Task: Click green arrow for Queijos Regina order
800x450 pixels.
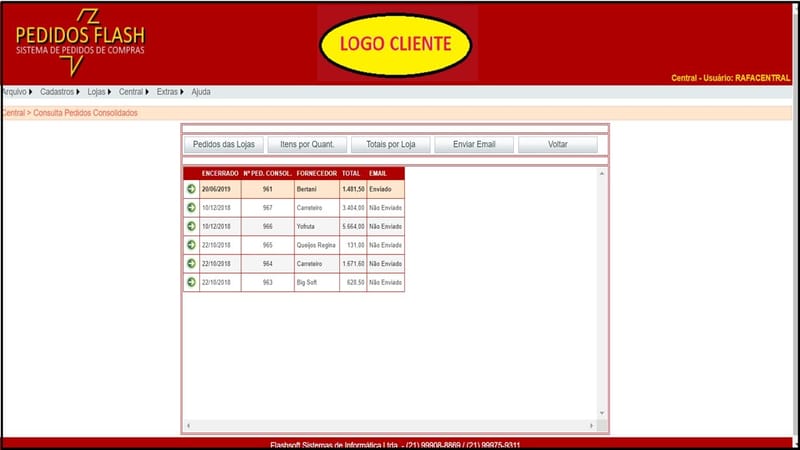Action: click(191, 244)
